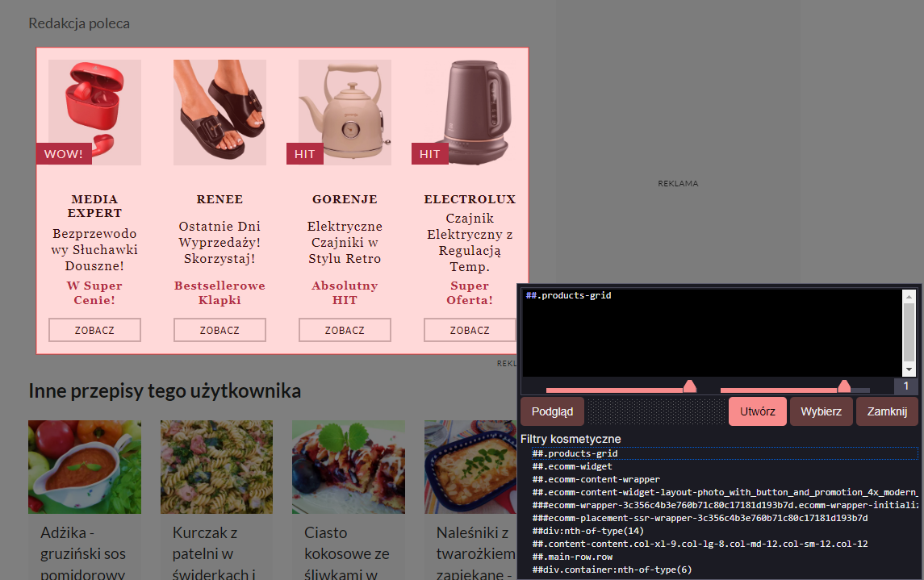This screenshot has height=580, width=924.
Task: Click ZOBACZ button under Renee
Action: point(220,331)
